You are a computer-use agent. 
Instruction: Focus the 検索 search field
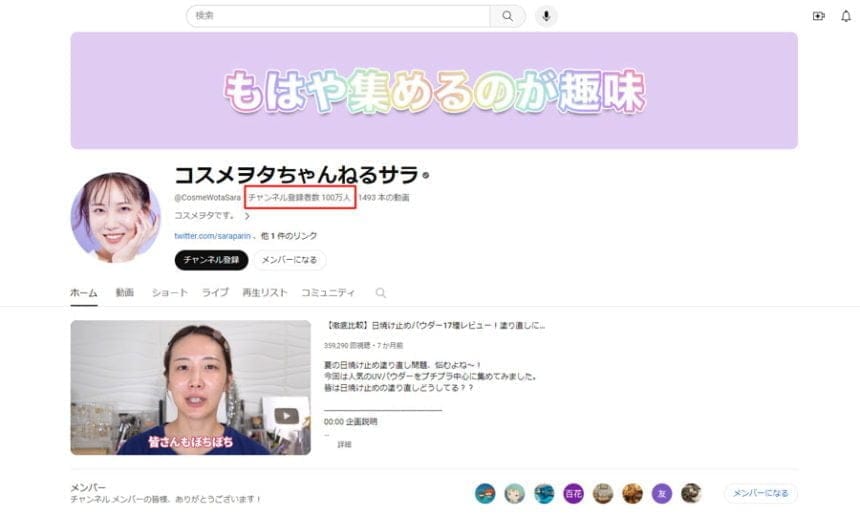(x=338, y=16)
